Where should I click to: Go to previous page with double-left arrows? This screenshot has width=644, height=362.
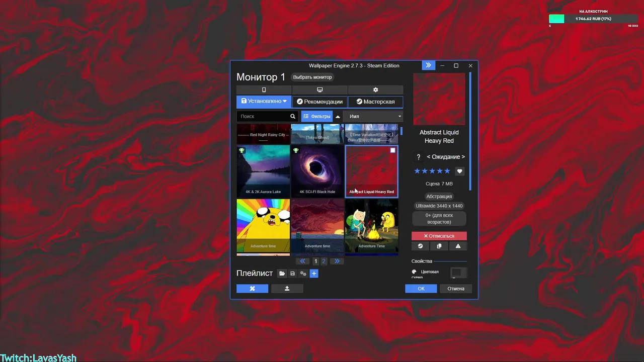(302, 261)
